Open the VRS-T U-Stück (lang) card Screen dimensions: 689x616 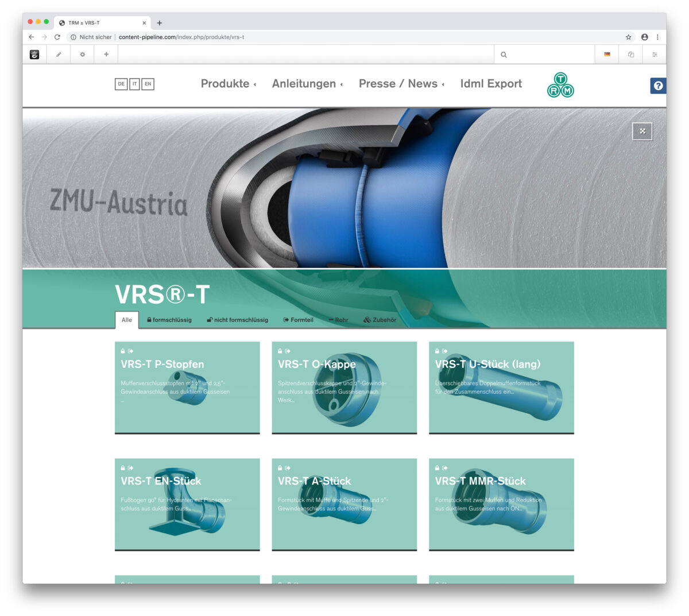click(501, 388)
